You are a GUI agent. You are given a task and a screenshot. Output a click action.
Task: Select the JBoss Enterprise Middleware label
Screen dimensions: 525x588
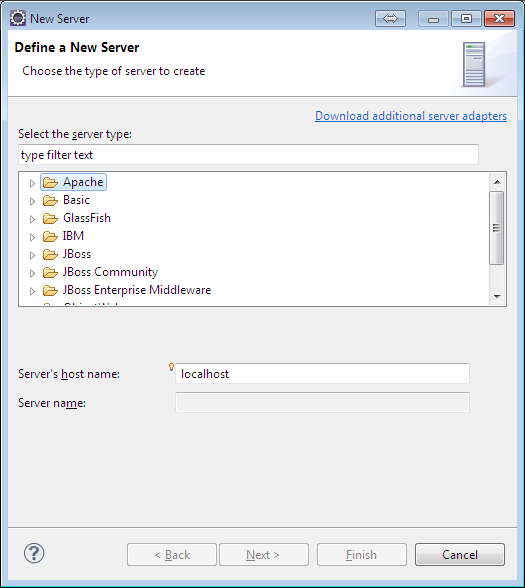[137, 290]
